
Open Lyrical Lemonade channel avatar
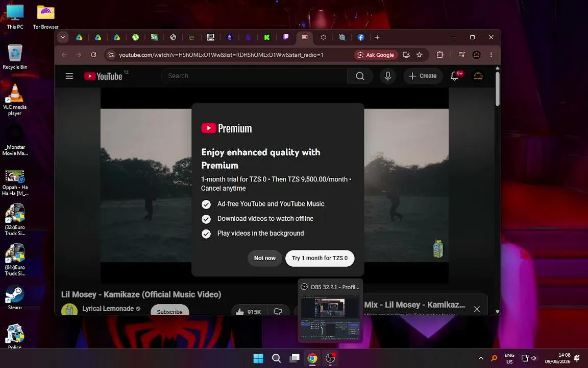click(x=69, y=309)
